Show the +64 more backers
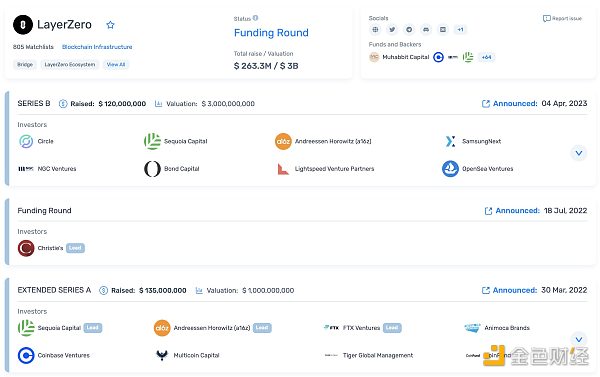 pyautogui.click(x=486, y=57)
